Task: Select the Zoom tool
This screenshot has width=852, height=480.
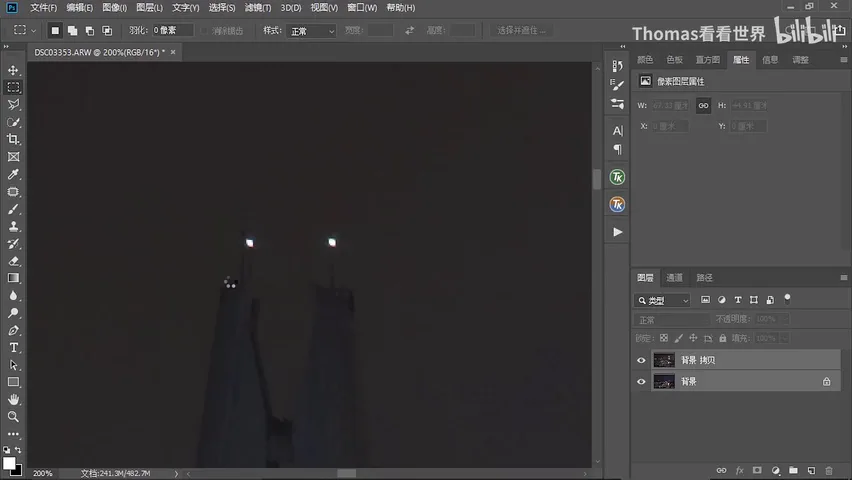Action: click(x=14, y=417)
